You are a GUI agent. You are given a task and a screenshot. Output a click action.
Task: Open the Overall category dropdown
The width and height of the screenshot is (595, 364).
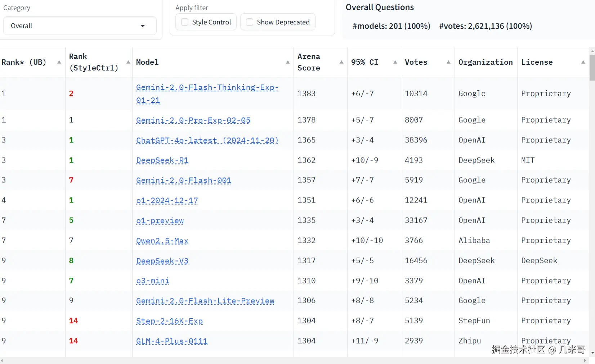(x=80, y=26)
